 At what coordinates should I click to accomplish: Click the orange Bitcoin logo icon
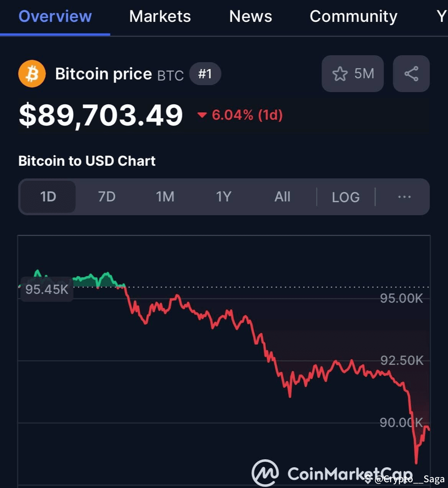32,74
